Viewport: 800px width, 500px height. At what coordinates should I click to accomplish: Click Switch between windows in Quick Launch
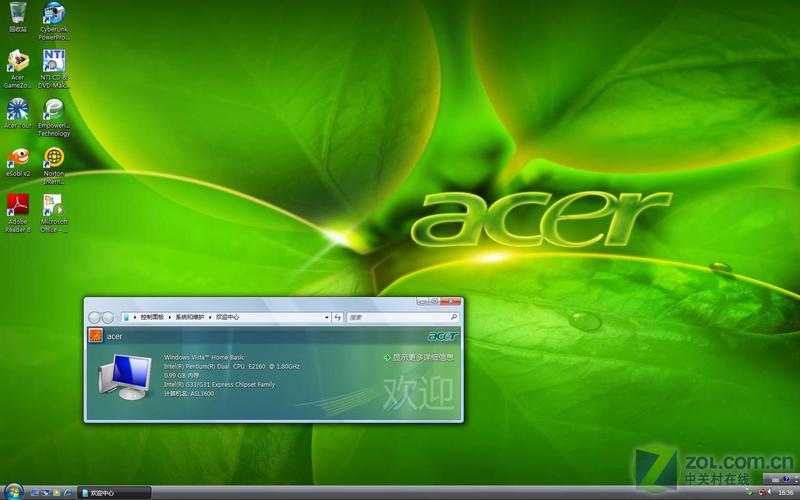pos(45,492)
